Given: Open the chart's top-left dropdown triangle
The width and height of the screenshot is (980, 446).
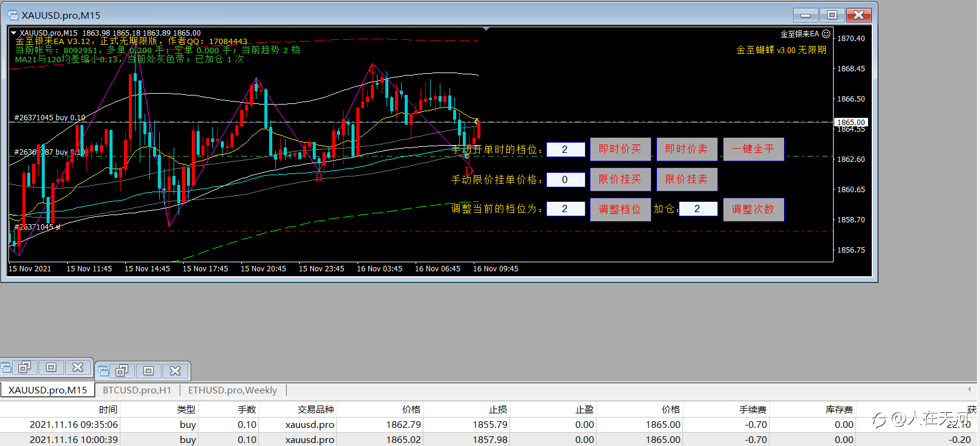Looking at the screenshot, I should point(13,33).
